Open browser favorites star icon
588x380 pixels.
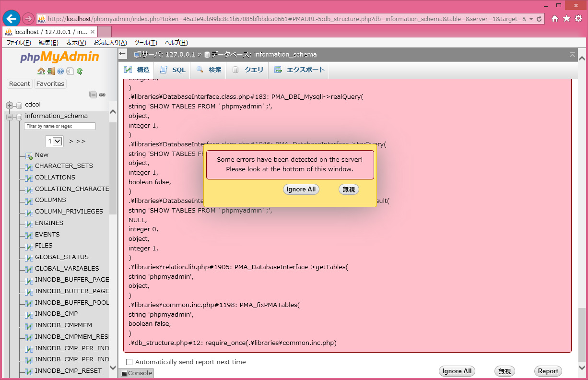(x=566, y=18)
